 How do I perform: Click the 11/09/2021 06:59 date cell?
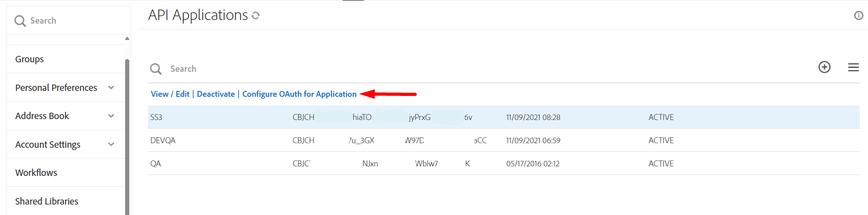coord(533,140)
